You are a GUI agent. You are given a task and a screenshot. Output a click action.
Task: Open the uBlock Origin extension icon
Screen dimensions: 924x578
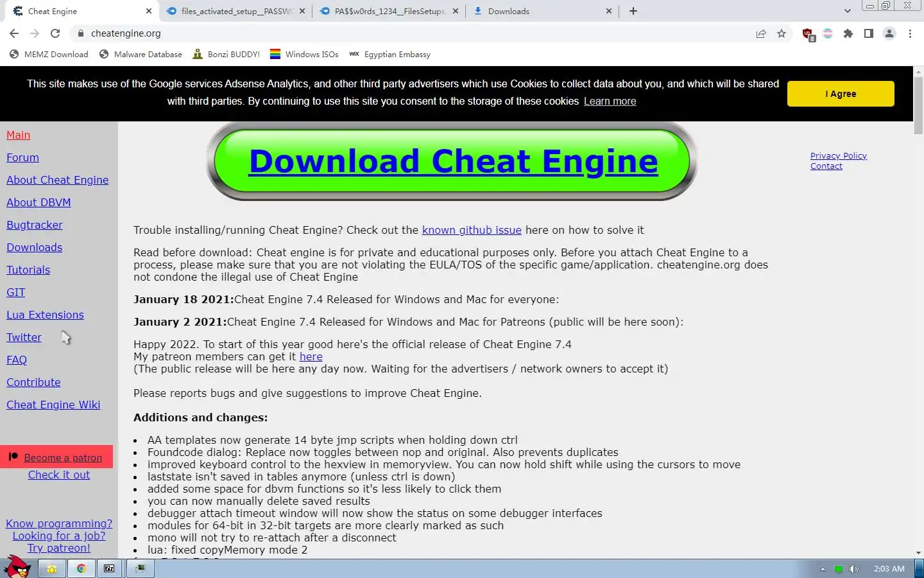[x=809, y=34]
